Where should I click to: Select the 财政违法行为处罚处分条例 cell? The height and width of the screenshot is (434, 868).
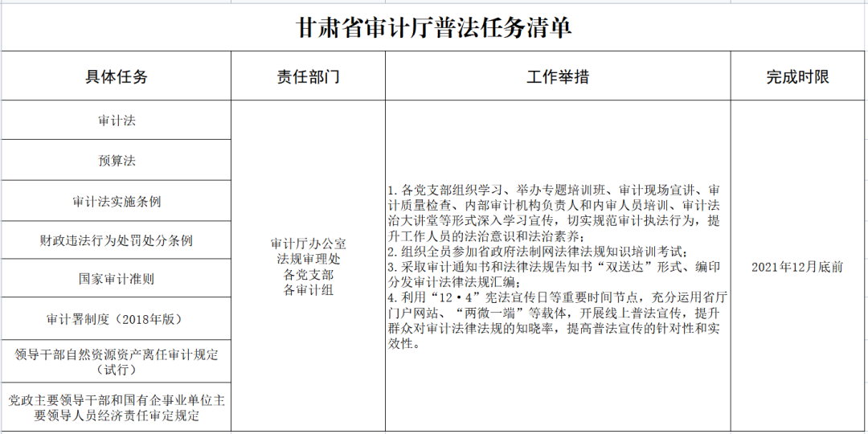117,240
